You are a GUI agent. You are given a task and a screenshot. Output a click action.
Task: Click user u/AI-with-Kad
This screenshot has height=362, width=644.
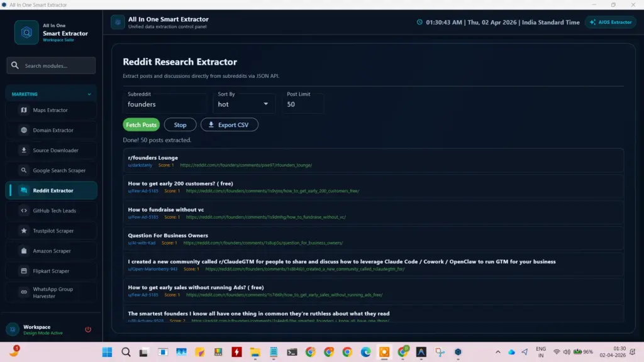[x=142, y=243]
